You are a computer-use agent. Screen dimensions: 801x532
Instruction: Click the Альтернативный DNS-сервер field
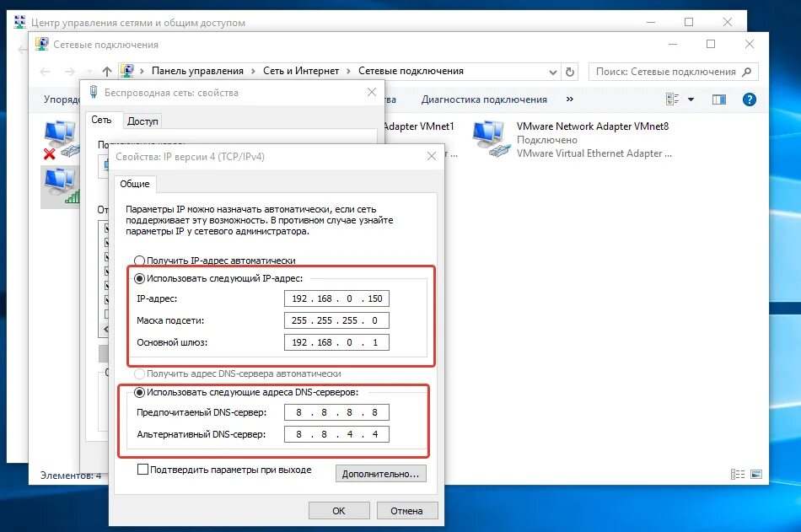pyautogui.click(x=336, y=434)
